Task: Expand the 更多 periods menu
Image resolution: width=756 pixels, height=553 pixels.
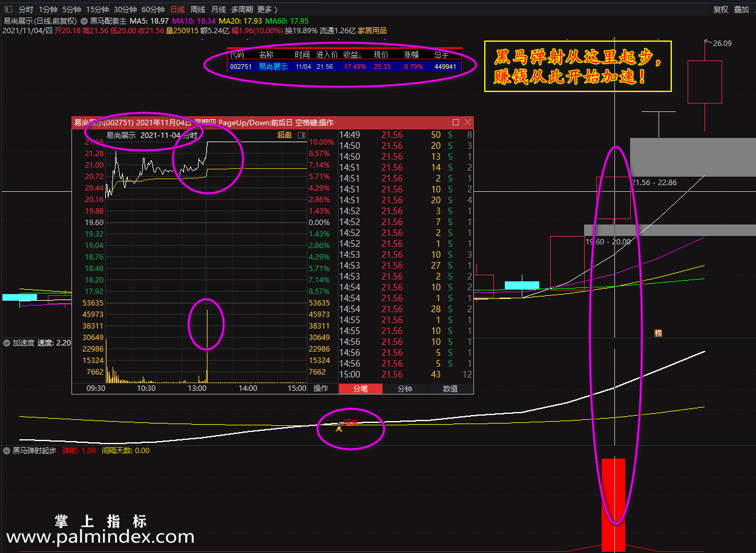Action: [x=267, y=10]
